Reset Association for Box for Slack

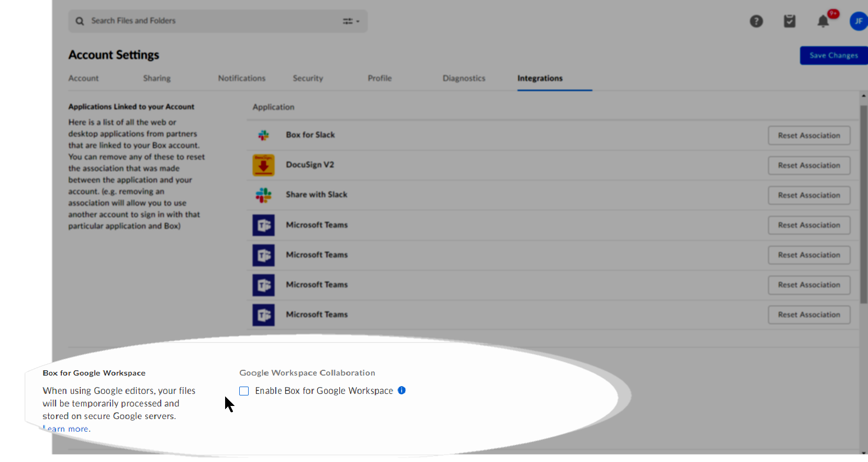coord(809,135)
